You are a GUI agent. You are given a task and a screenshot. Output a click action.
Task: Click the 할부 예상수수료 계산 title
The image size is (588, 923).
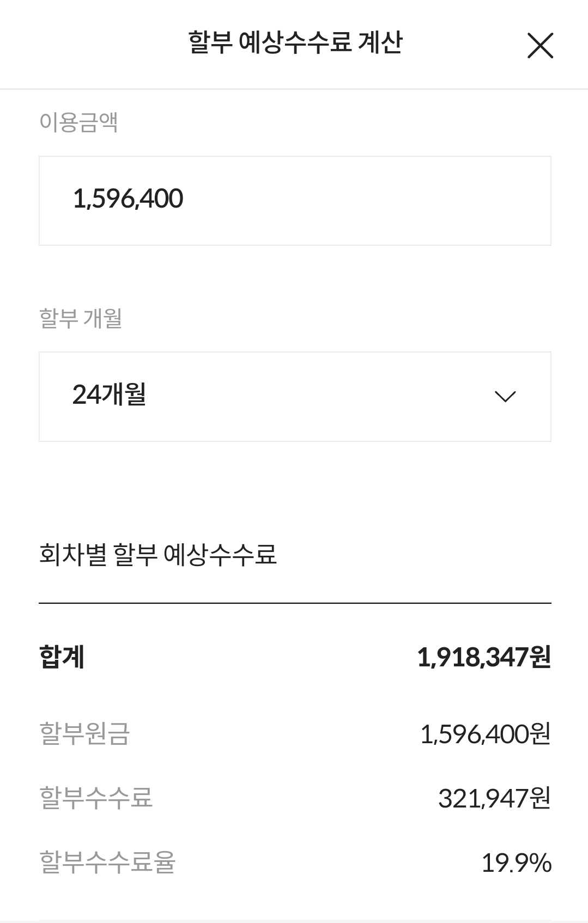coord(295,42)
